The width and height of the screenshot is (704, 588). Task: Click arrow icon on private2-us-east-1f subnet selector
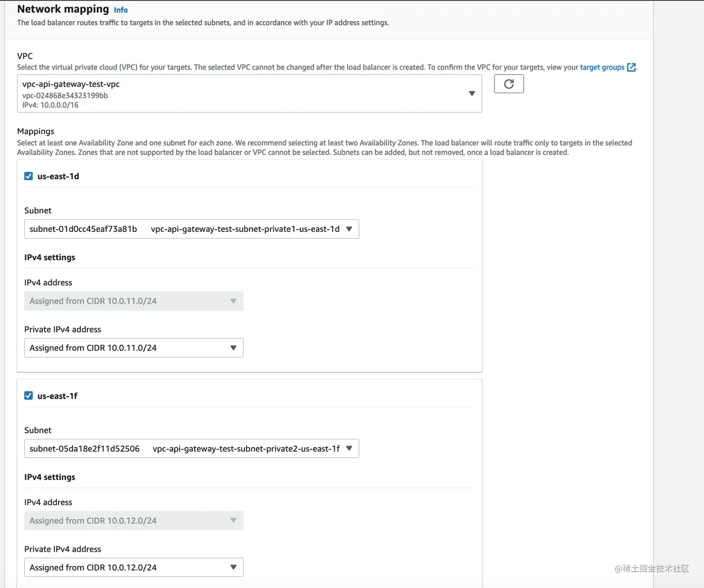(349, 449)
